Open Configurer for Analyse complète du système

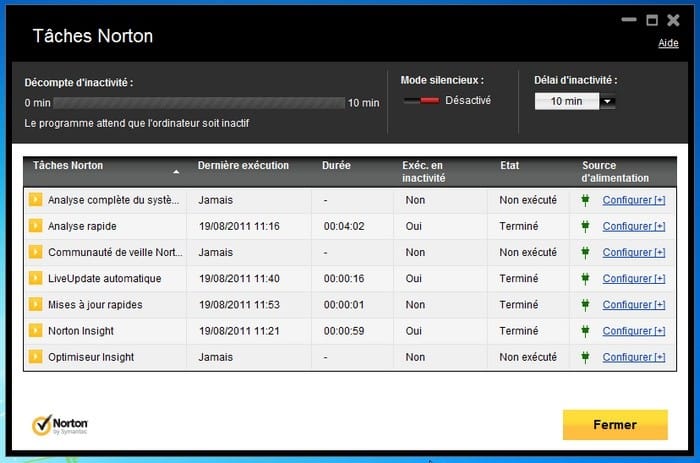tap(634, 200)
